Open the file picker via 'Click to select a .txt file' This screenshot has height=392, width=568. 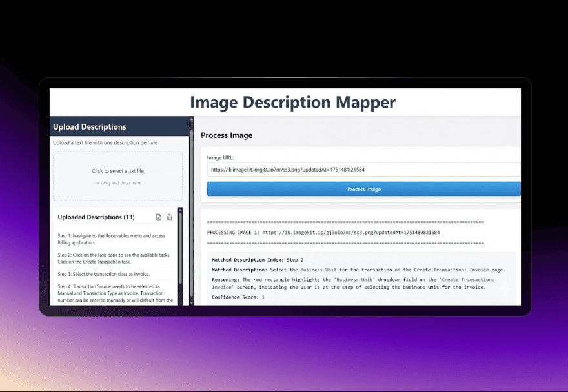click(118, 172)
